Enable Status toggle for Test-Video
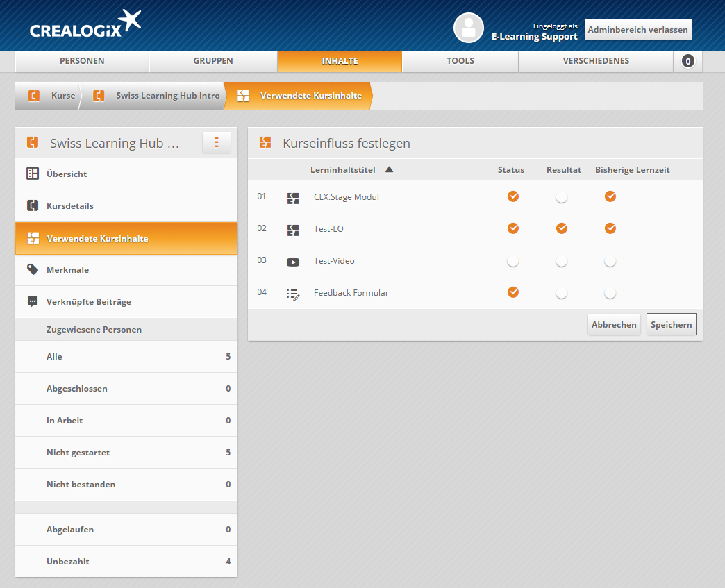The width and height of the screenshot is (725, 588). [513, 261]
